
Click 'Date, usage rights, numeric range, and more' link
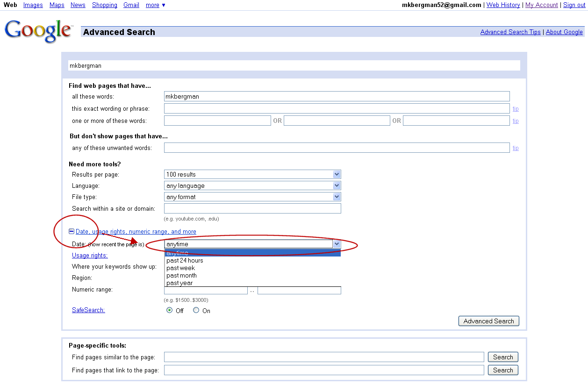(136, 231)
